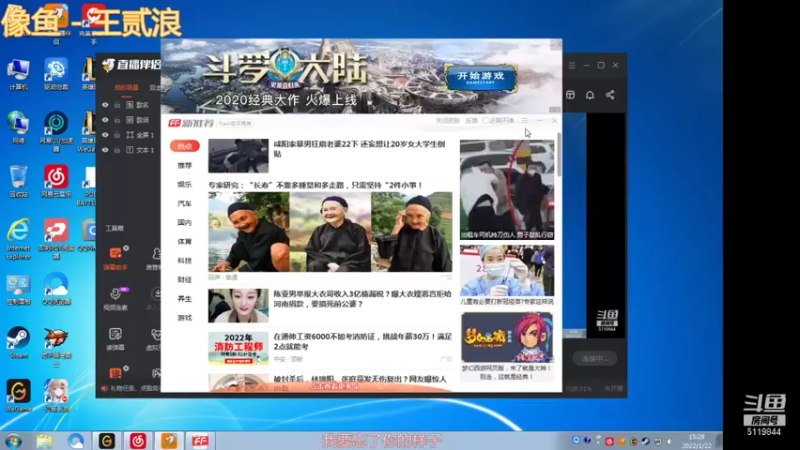Image resolution: width=800 pixels, height=450 pixels.
Task: Select the 热点 news category
Action: [x=185, y=146]
